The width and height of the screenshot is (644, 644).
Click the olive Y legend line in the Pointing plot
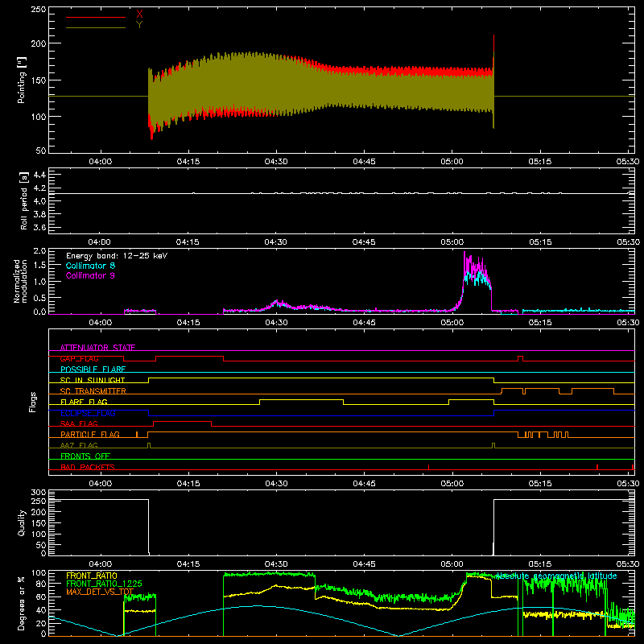[96, 28]
